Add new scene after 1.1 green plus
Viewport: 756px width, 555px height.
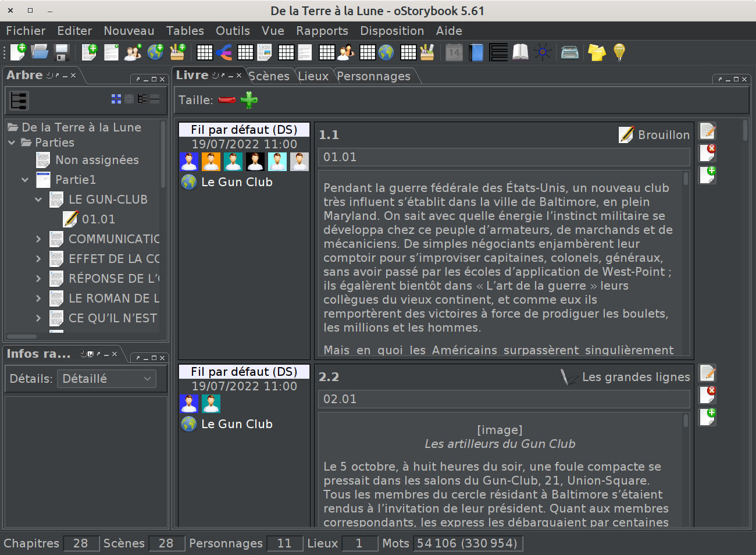click(708, 175)
